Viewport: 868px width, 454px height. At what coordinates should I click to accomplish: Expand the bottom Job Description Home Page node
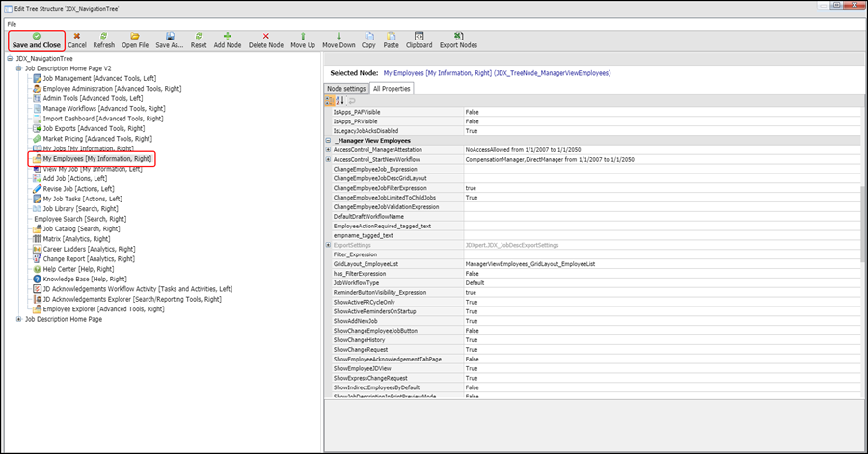18,319
